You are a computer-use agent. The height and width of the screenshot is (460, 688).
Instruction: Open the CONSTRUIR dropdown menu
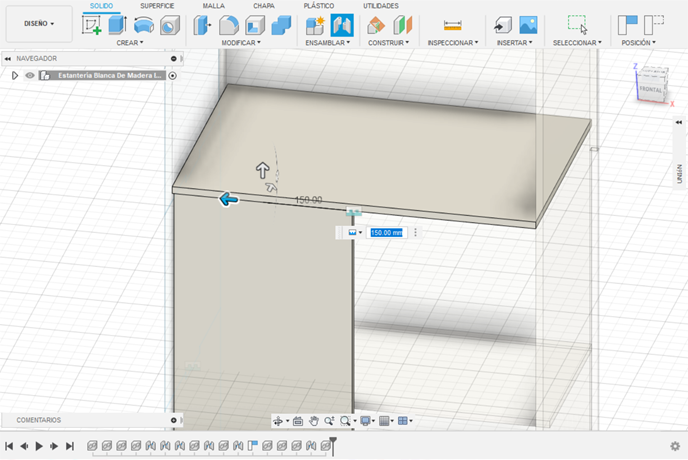pyautogui.click(x=388, y=43)
